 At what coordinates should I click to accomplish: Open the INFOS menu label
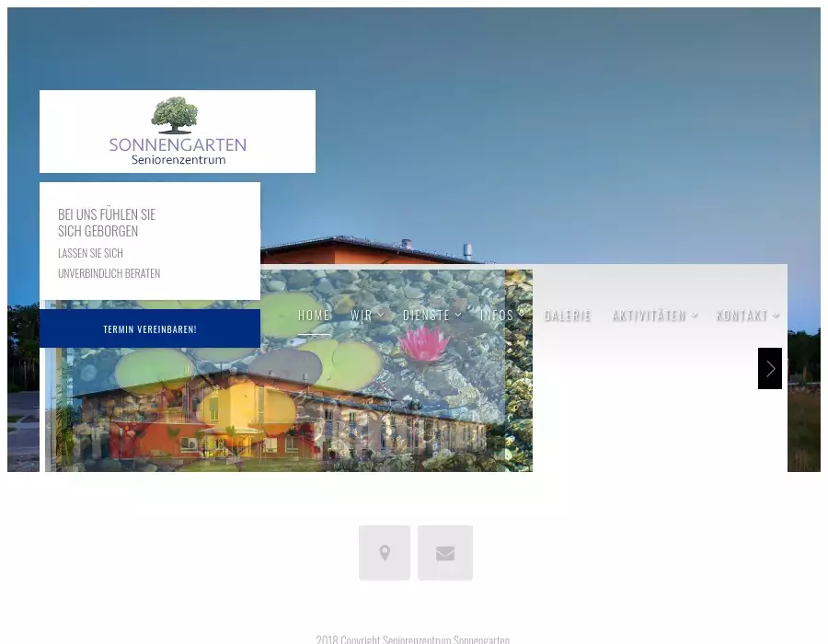click(x=497, y=316)
